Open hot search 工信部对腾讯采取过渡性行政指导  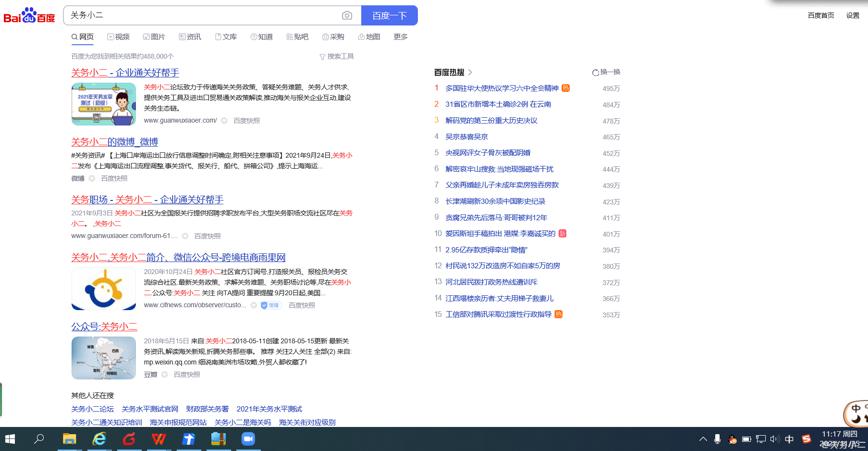point(498,314)
